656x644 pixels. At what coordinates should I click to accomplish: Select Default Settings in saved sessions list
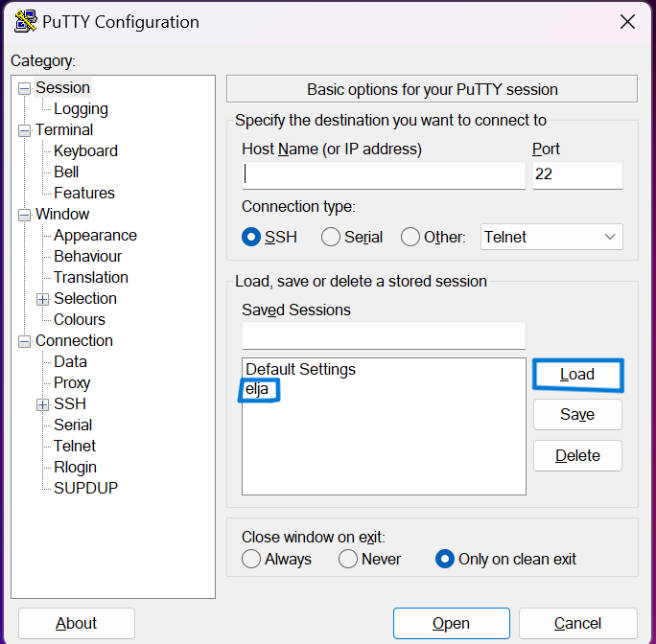300,370
